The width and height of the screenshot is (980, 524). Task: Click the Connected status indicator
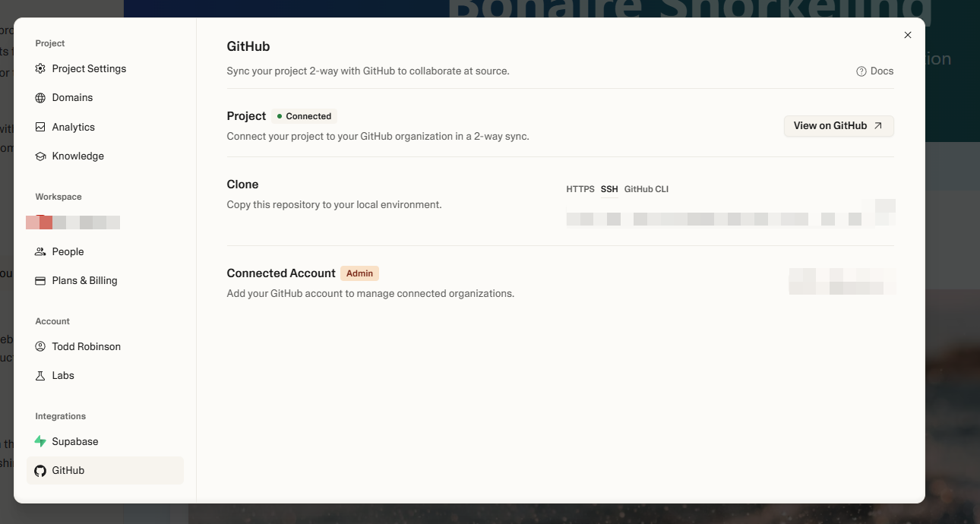pos(303,116)
